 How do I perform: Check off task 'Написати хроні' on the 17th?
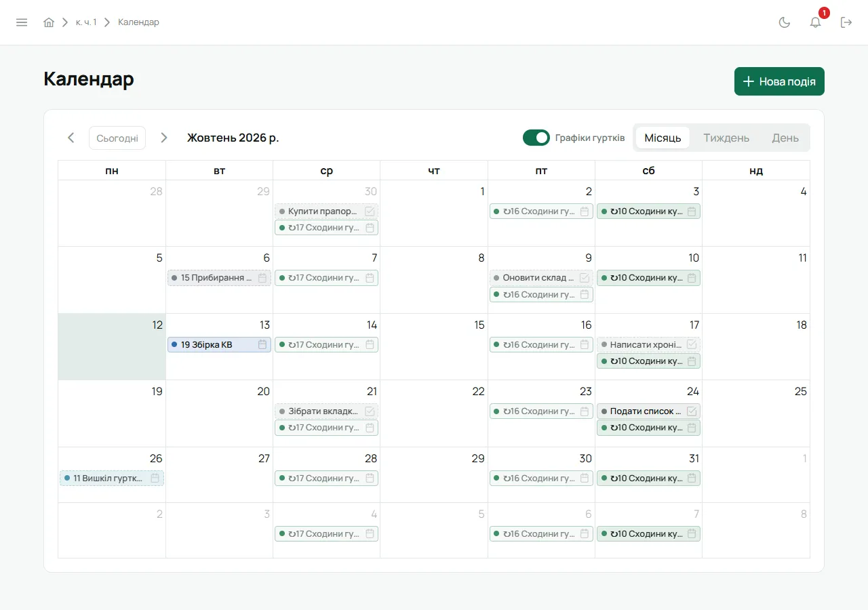[692, 344]
